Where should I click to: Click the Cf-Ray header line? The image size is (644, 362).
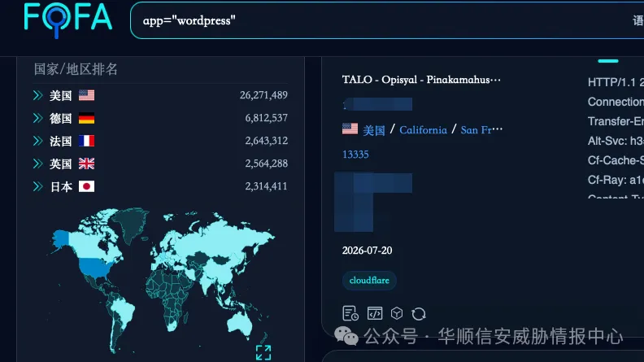pyautogui.click(x=616, y=180)
